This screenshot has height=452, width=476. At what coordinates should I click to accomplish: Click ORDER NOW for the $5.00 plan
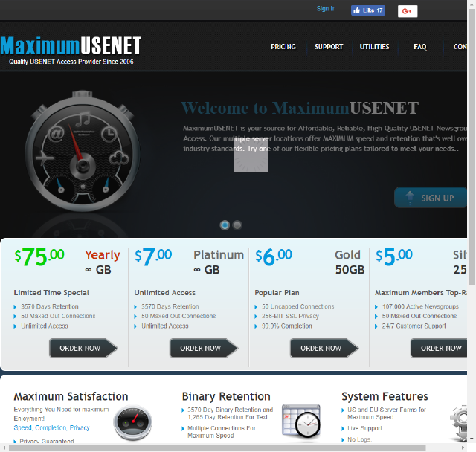click(439, 348)
